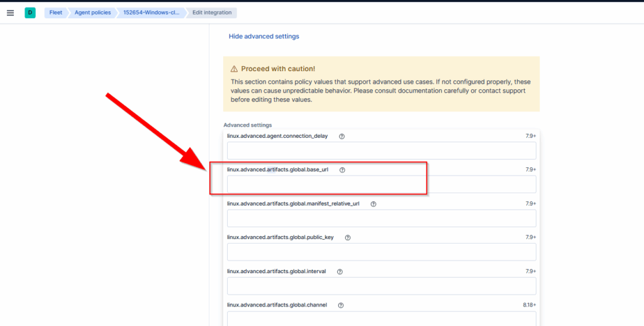Click the green D space avatar
The height and width of the screenshot is (326, 644).
click(x=30, y=13)
